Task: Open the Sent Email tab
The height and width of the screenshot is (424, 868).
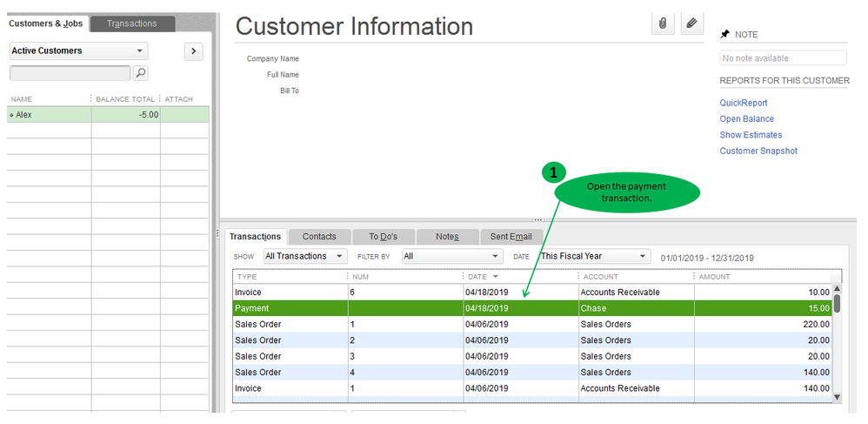Action: [x=511, y=237]
